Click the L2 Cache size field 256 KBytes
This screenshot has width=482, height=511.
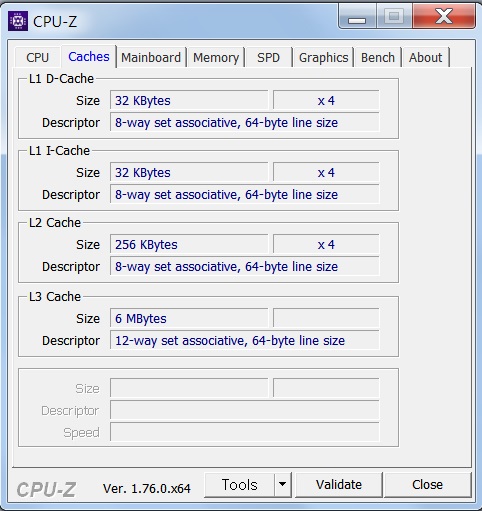[x=189, y=244]
